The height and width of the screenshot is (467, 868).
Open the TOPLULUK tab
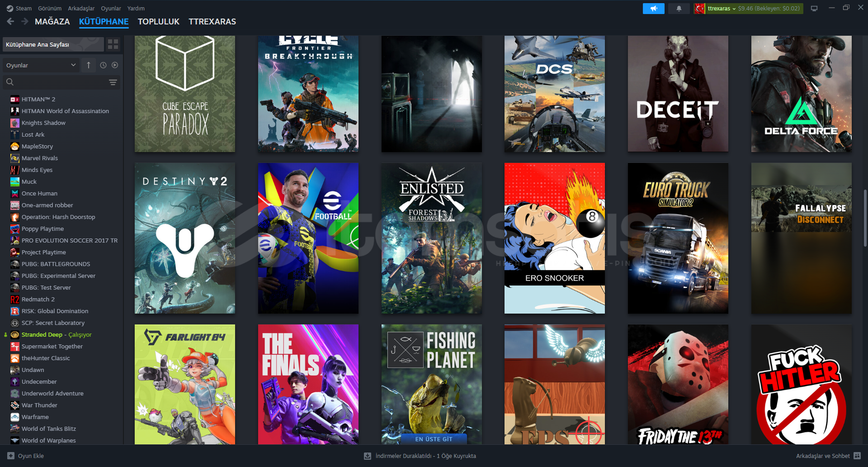click(159, 22)
